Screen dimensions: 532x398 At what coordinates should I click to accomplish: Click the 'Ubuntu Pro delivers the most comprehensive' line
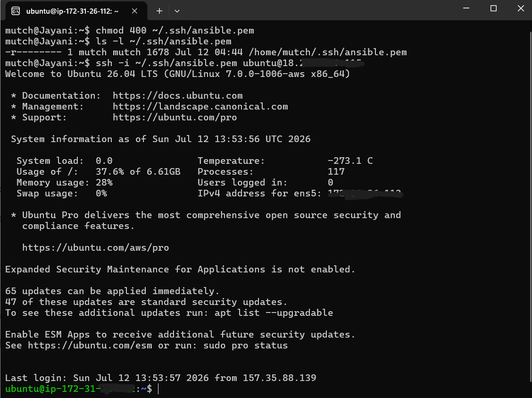tap(206, 215)
